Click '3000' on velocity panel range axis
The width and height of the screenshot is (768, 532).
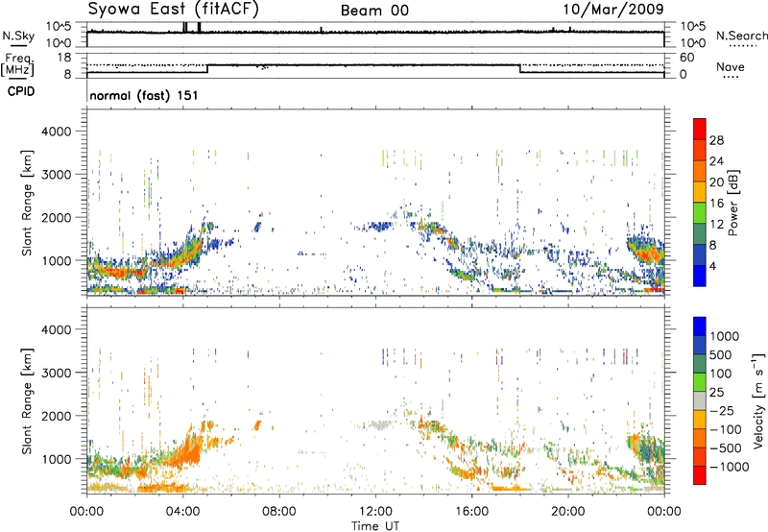56,373
